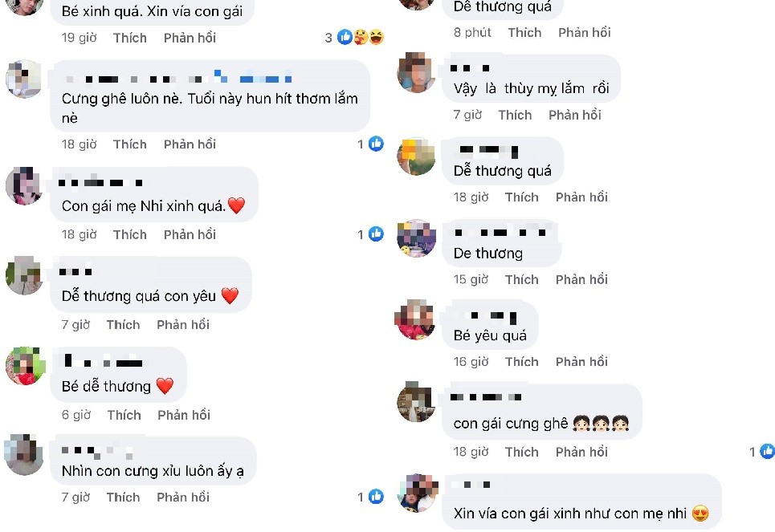The width and height of the screenshot is (775, 532).
Task: Open '8 phút' timestamp link
Action: pyautogui.click(x=472, y=32)
